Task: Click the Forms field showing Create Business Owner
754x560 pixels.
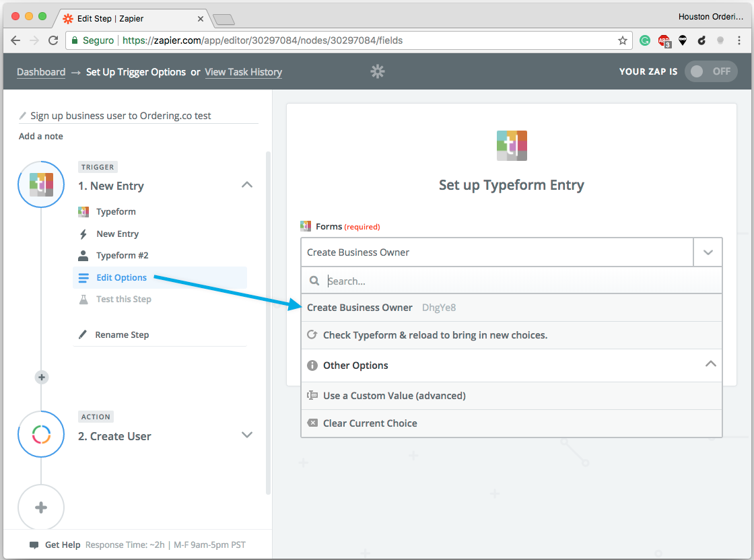Action: click(x=498, y=252)
